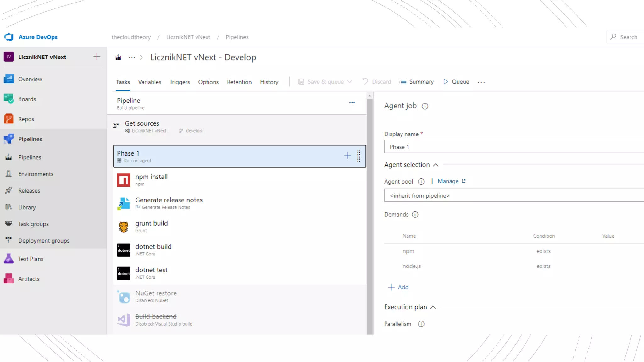Click the Agent job info icon
This screenshot has height=362, width=644.
tap(425, 106)
